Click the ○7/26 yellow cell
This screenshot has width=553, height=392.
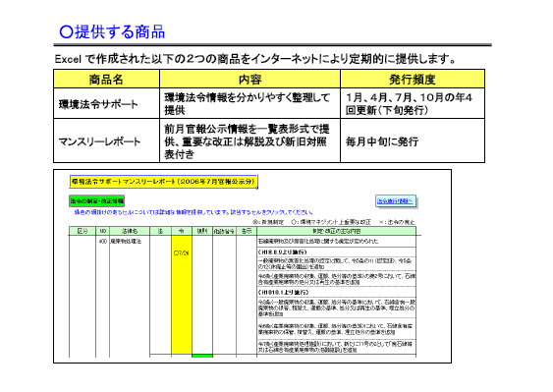(182, 252)
